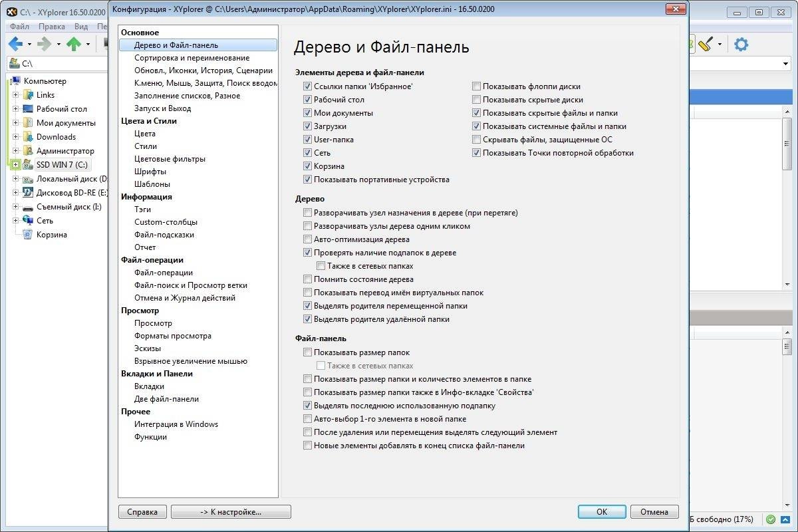Image resolution: width=798 pixels, height=532 pixels.
Task: Enable Показывать скрытые диски option
Action: (476, 100)
